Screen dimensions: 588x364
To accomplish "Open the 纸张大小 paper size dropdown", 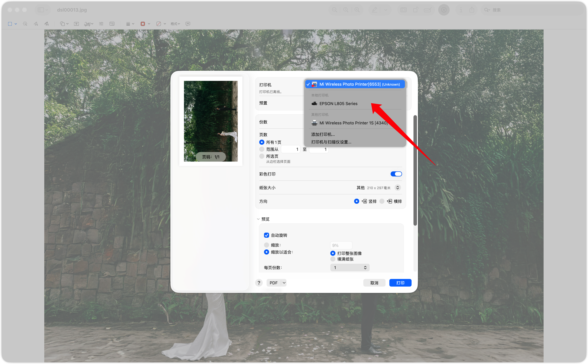I will click(398, 188).
